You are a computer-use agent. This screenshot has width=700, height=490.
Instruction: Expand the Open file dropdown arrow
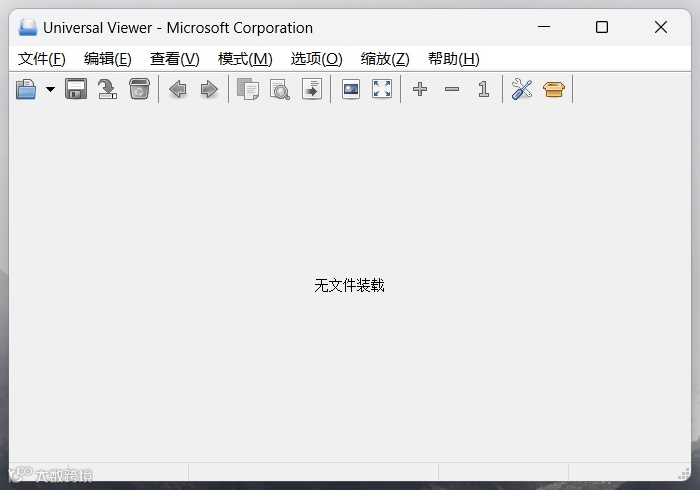pos(50,89)
